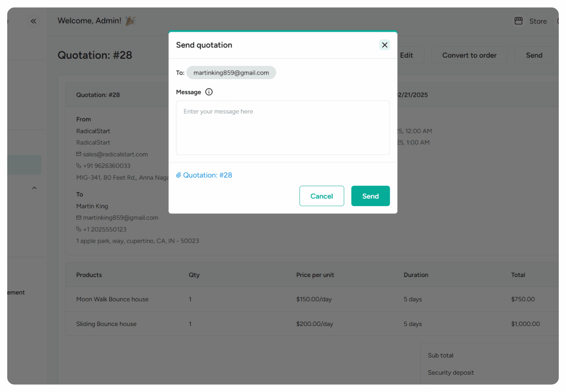This screenshot has width=566, height=392.
Task: Cancel sending the quotation
Action: (321, 196)
